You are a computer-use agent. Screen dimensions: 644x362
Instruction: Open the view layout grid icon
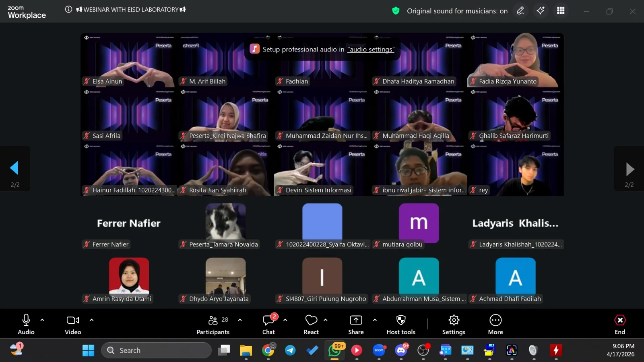[x=561, y=11]
